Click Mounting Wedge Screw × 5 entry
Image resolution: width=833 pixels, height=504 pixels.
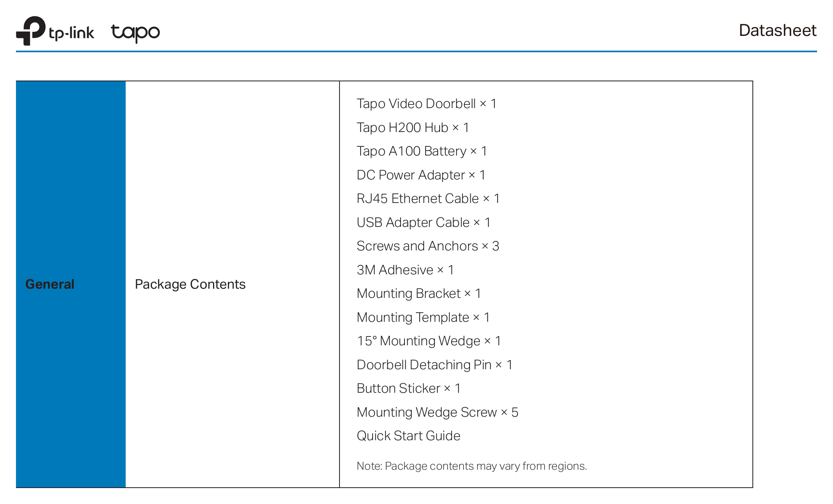[438, 412]
